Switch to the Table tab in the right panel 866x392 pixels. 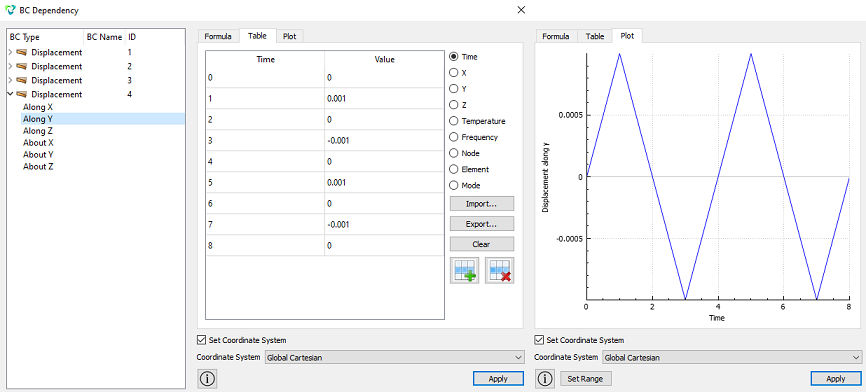(595, 36)
